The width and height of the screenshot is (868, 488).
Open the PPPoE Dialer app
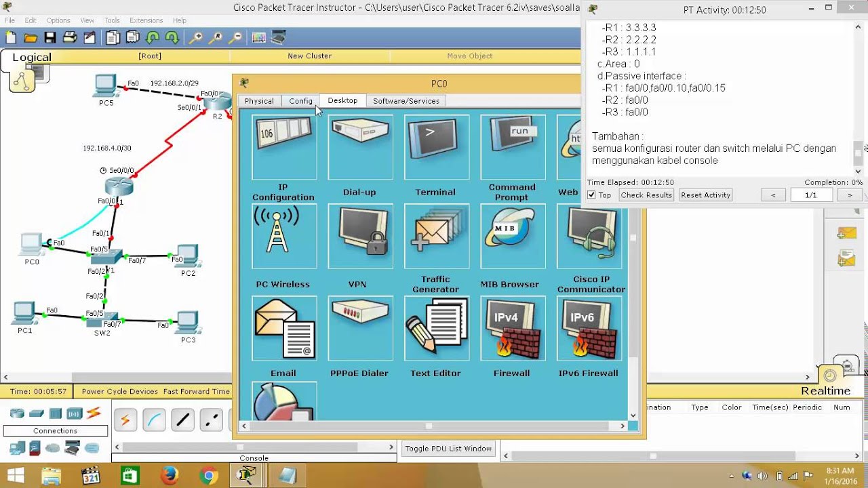360,328
